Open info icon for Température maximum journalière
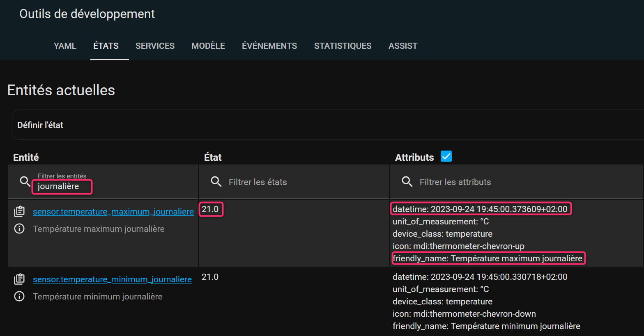 pyautogui.click(x=19, y=229)
